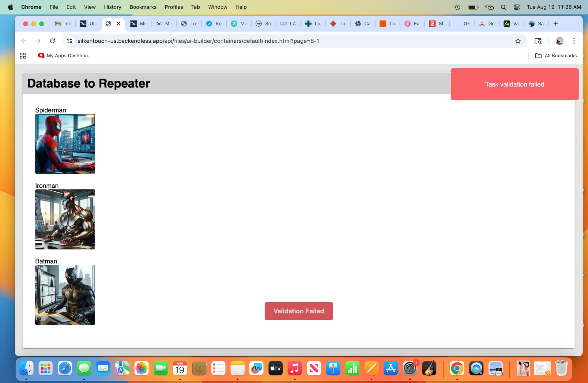Click the Validation Failed button
Image resolution: width=588 pixels, height=383 pixels.
(x=299, y=311)
